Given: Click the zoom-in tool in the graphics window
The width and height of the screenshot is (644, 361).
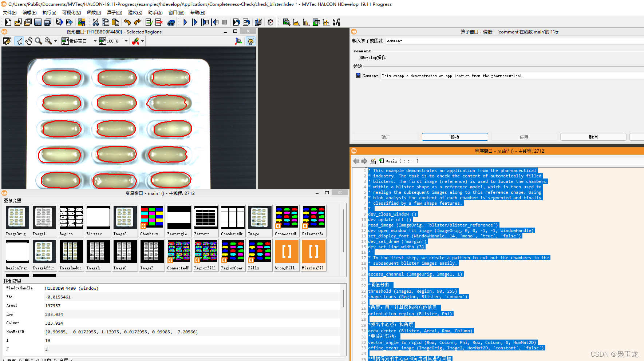Looking at the screenshot, I should pos(48,41).
